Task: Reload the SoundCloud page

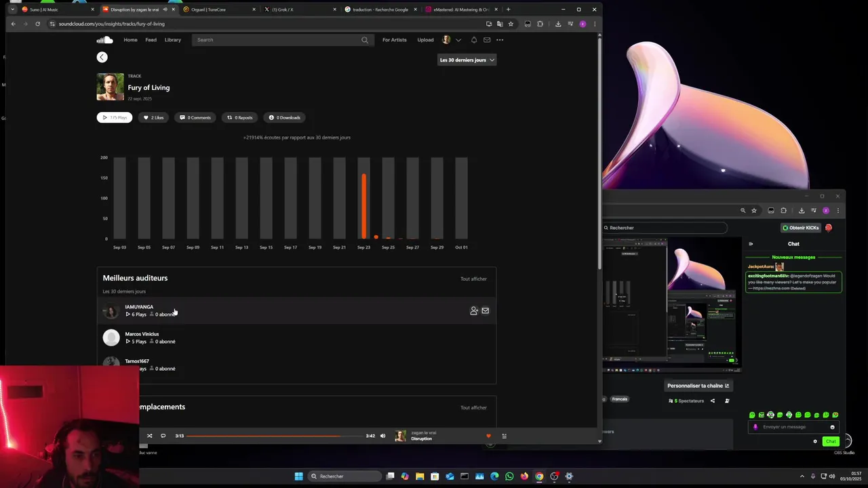Action: pos(37,24)
